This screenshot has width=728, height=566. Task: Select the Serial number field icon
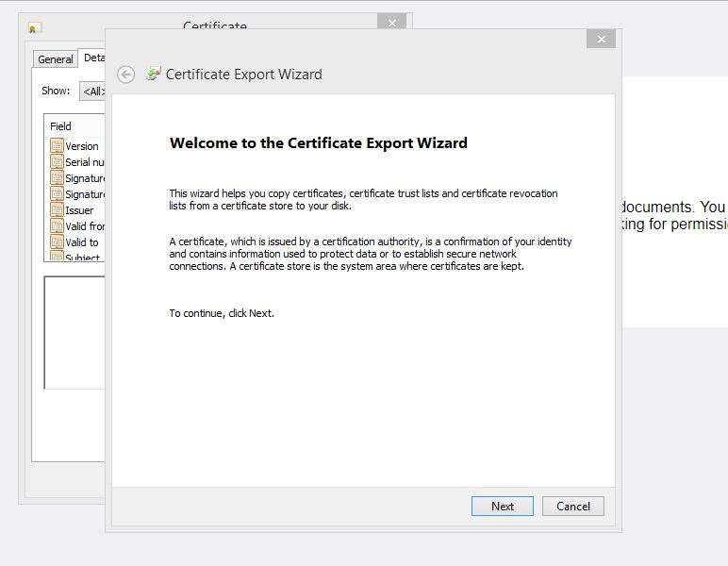(57, 162)
